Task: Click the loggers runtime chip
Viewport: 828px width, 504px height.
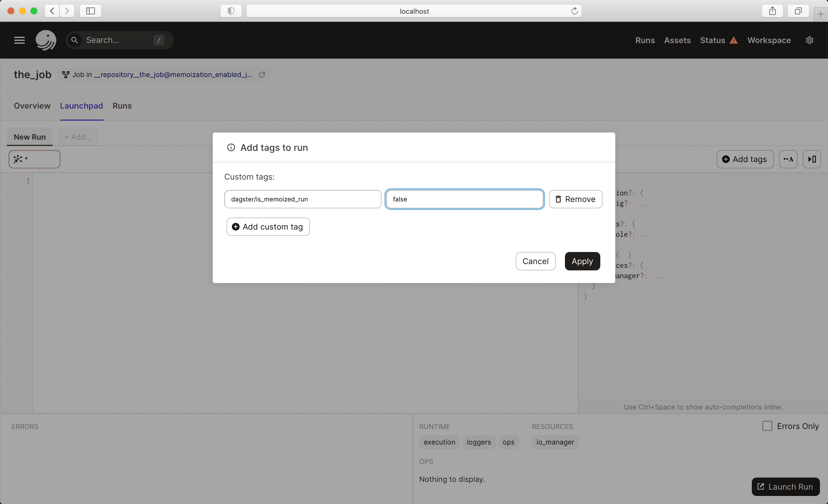Action: (478, 442)
